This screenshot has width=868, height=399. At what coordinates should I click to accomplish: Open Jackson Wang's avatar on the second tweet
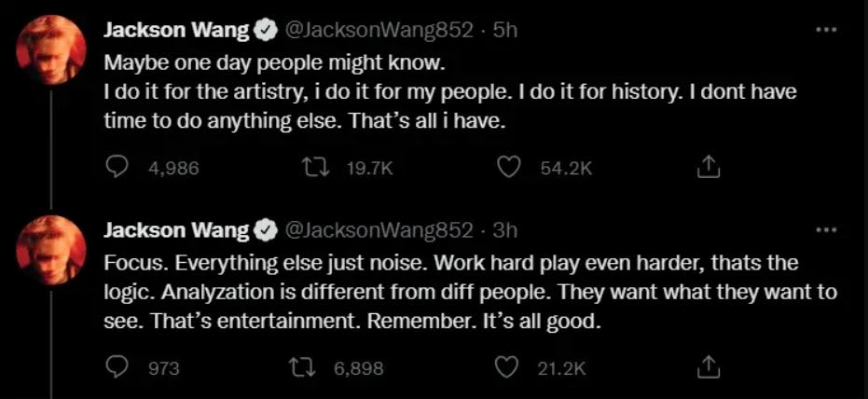point(51,250)
